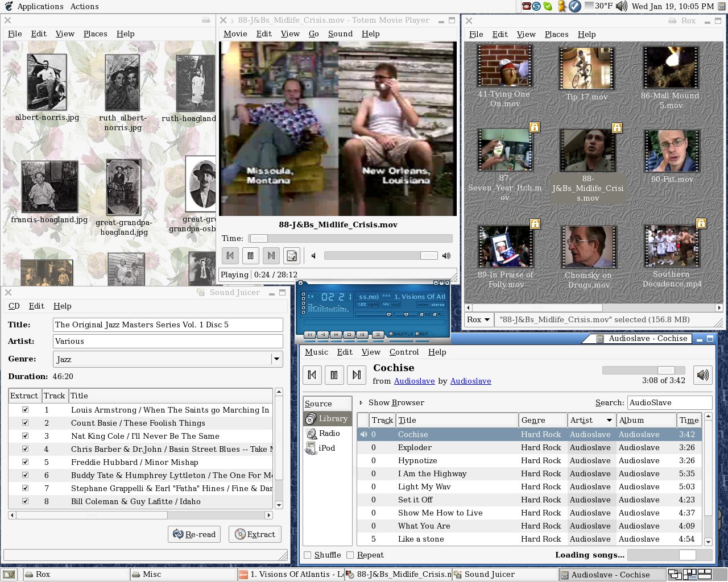Pause playback in Totem Movie Player
Image resolution: width=728 pixels, height=582 pixels.
tap(251, 256)
